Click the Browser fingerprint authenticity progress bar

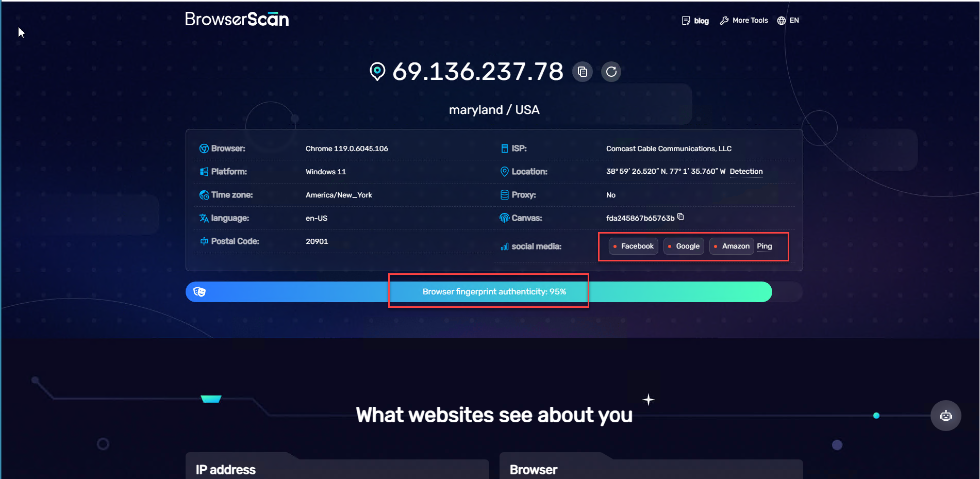coord(494,292)
